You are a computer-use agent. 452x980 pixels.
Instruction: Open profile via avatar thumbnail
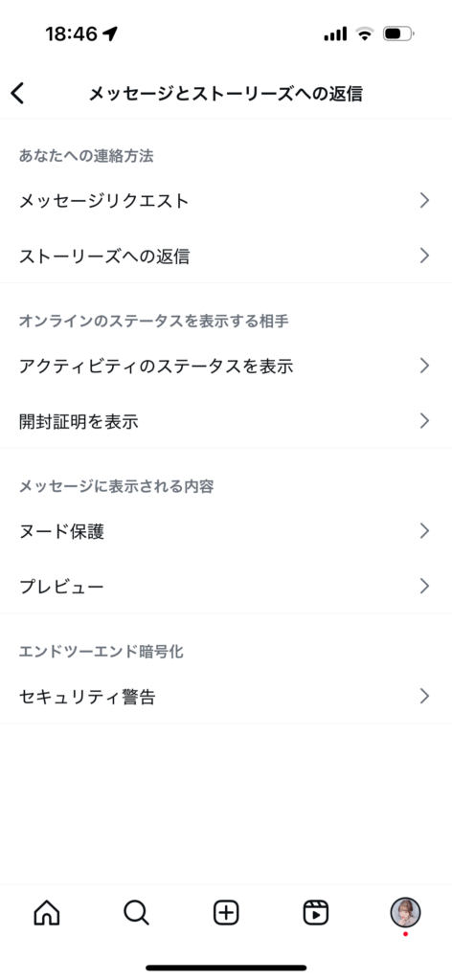406,912
